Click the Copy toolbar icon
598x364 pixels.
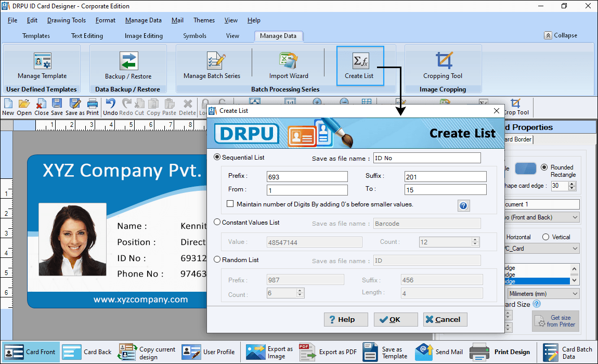153,107
